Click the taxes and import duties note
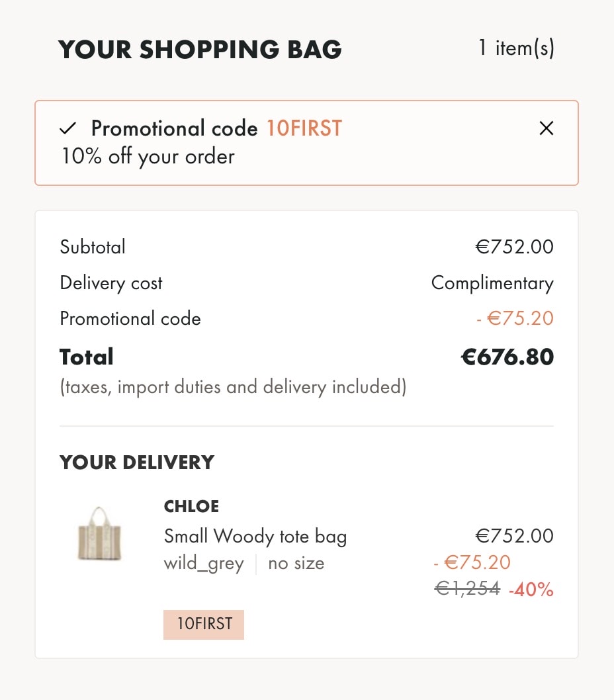Screen dimensions: 614x700 click(233, 386)
